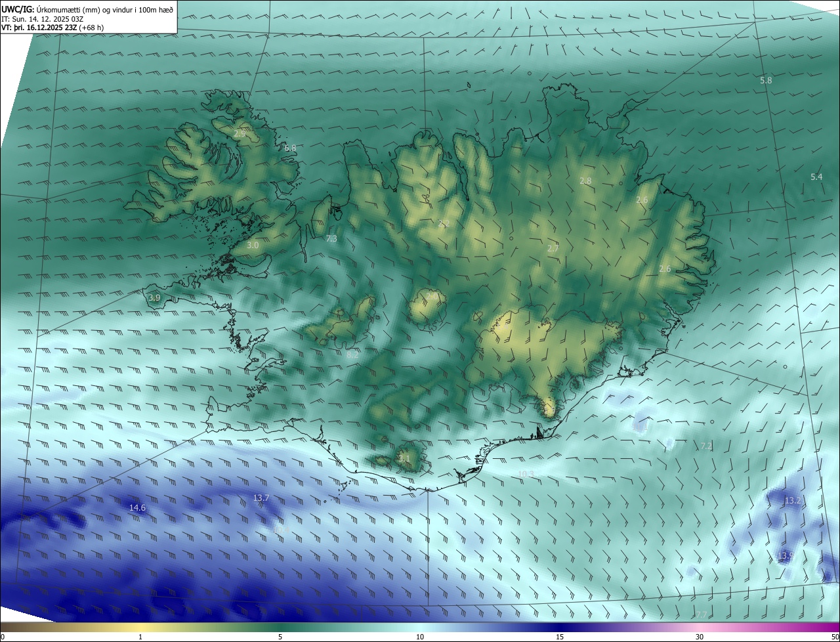Click the 5 tick on the colour scale
This screenshot has width=840, height=642.
[280, 637]
